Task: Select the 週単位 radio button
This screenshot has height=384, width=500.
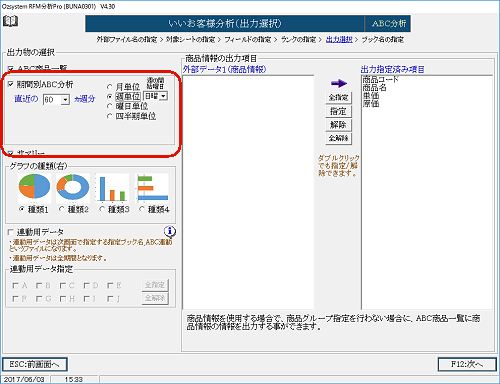Action: coord(109,96)
